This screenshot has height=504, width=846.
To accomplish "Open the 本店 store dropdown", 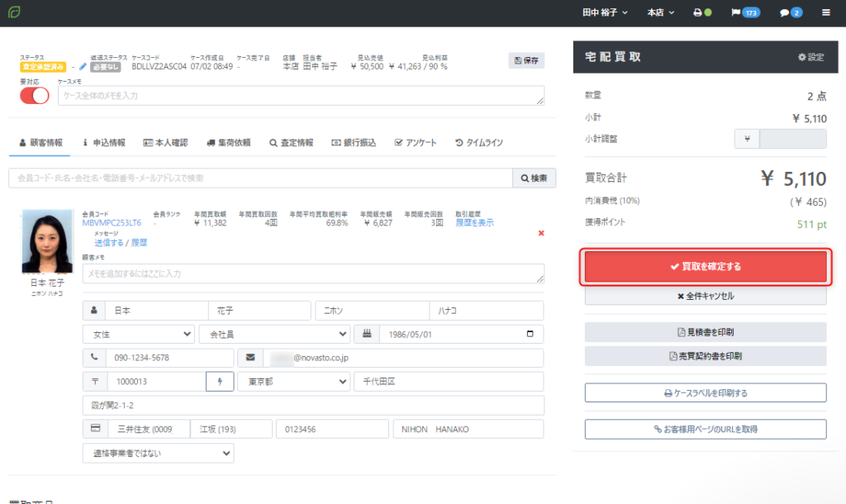I will (660, 12).
